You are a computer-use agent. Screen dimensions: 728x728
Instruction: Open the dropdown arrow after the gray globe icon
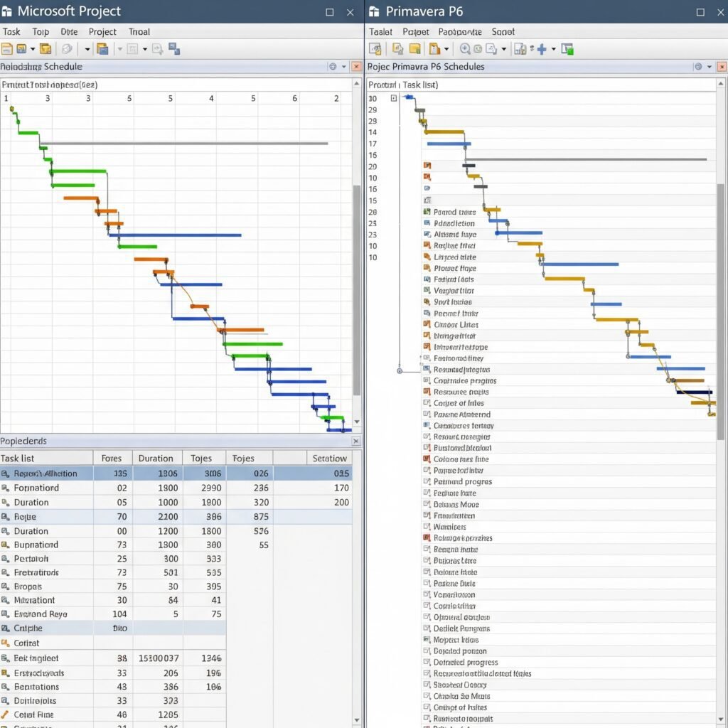(x=87, y=49)
